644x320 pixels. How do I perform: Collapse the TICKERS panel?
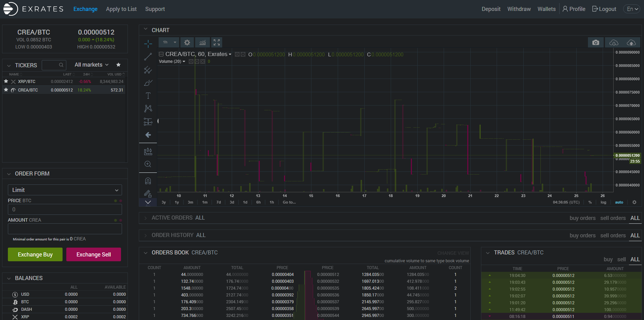(9, 65)
